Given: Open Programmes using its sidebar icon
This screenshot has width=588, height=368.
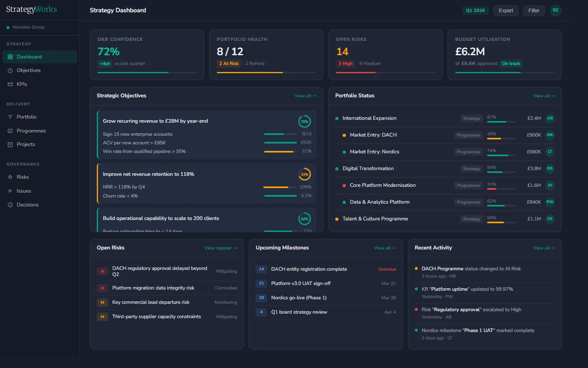Looking at the screenshot, I should [10, 130].
